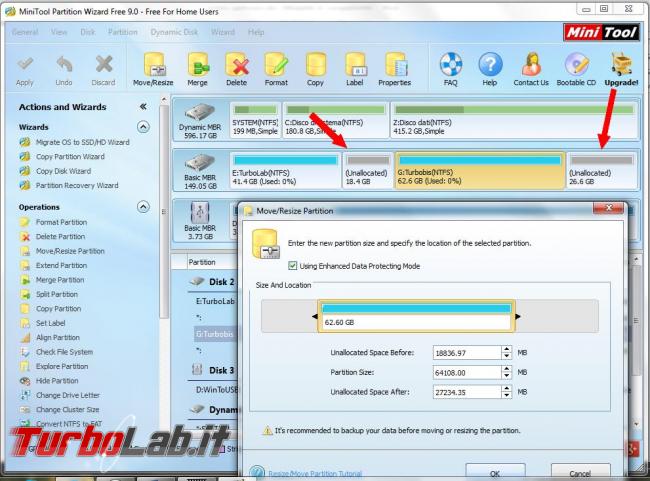Click the left partition resize handle arrow
The width and height of the screenshot is (650, 481).
tap(315, 316)
